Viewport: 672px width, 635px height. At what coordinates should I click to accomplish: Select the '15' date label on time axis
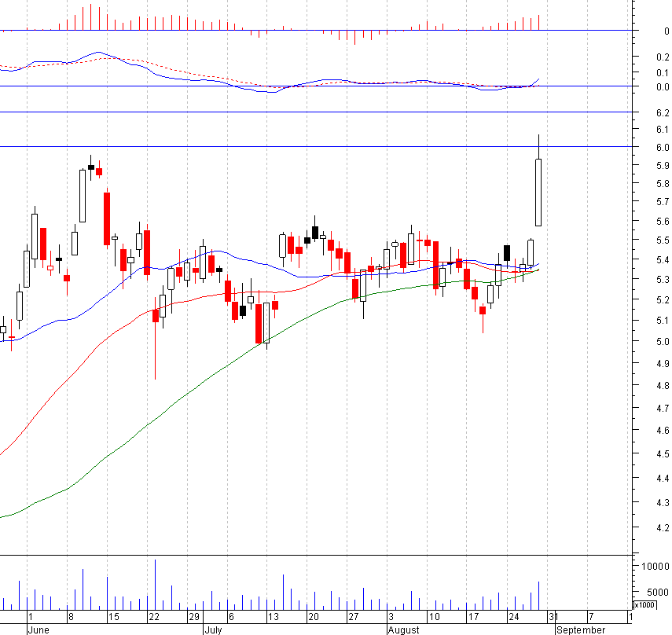coord(113,617)
